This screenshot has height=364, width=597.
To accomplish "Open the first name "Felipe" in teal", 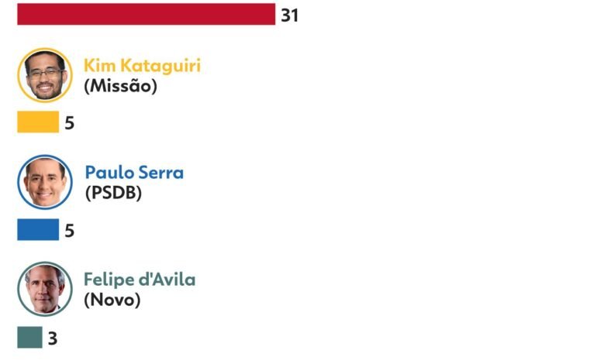I will click(110, 280).
